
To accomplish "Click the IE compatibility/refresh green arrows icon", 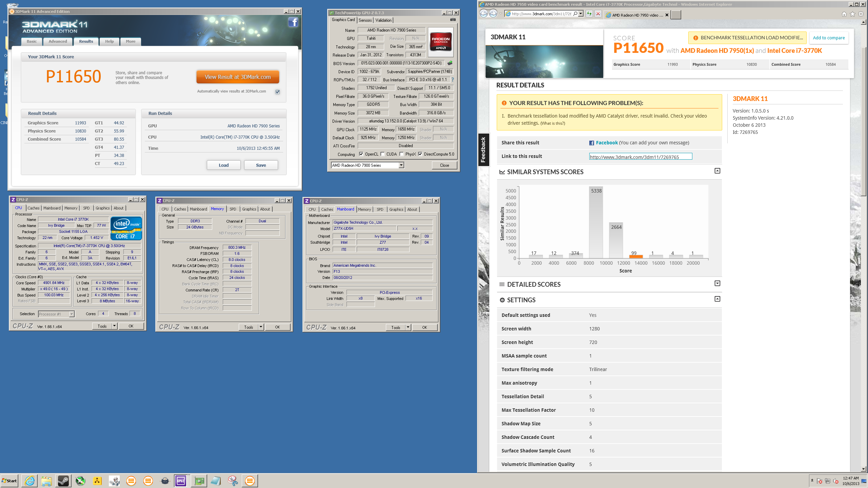I will coord(589,14).
